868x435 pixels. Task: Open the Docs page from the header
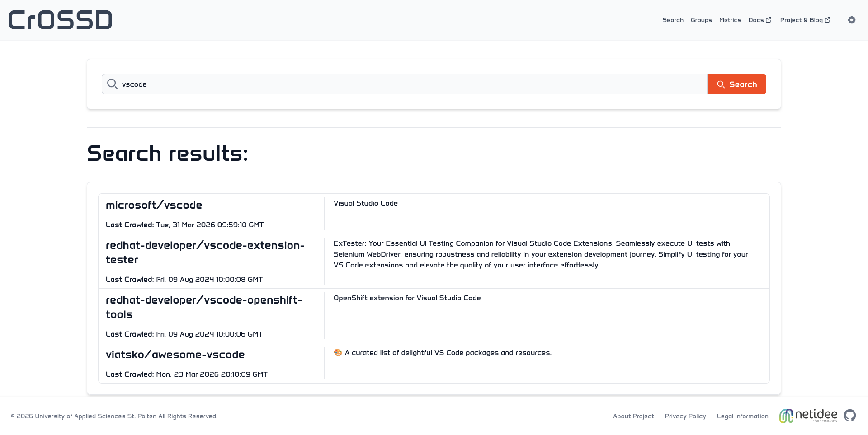(x=756, y=20)
